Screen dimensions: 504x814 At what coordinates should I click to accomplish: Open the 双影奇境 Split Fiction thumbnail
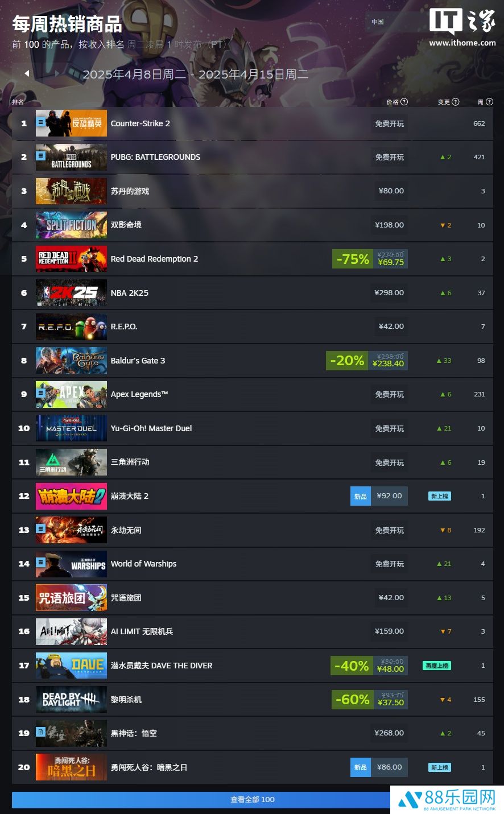click(x=71, y=225)
